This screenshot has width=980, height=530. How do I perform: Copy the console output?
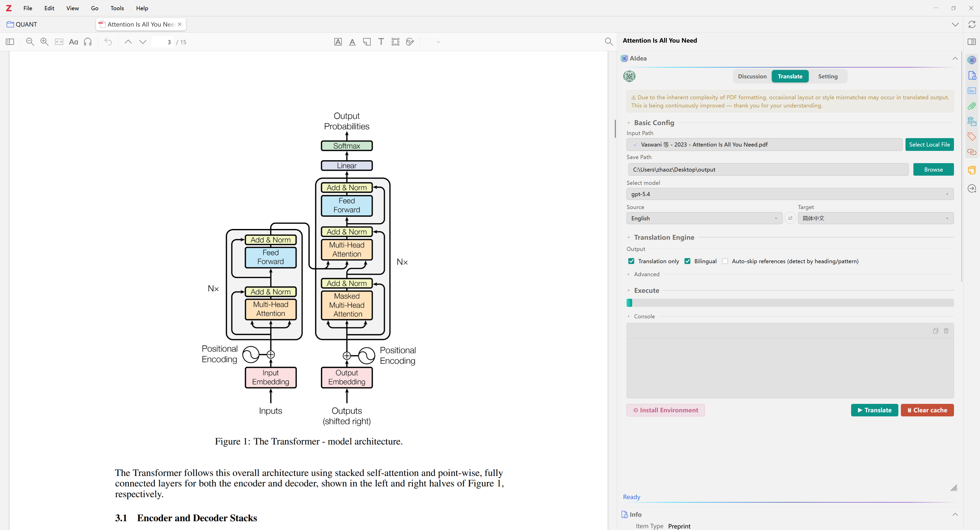[936, 331]
